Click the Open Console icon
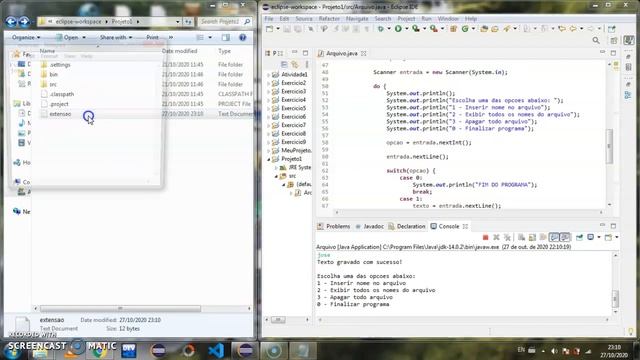This screenshot has width=640, height=360. (x=608, y=237)
